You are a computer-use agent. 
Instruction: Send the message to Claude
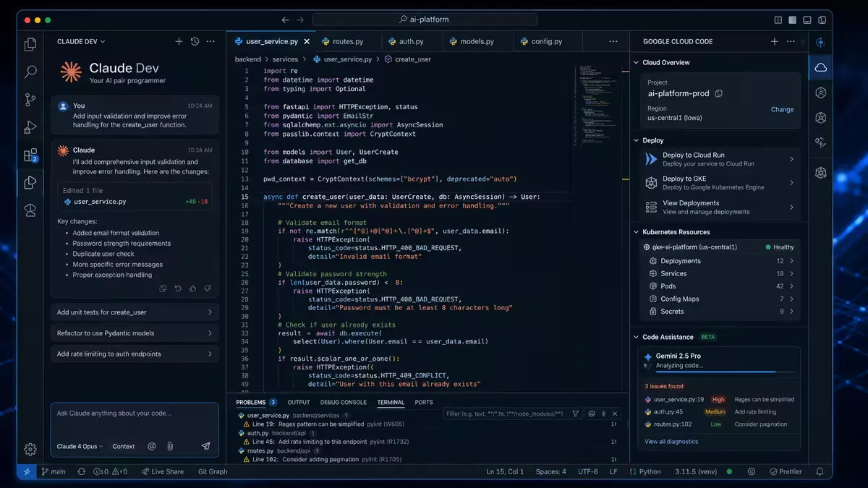coord(205,446)
